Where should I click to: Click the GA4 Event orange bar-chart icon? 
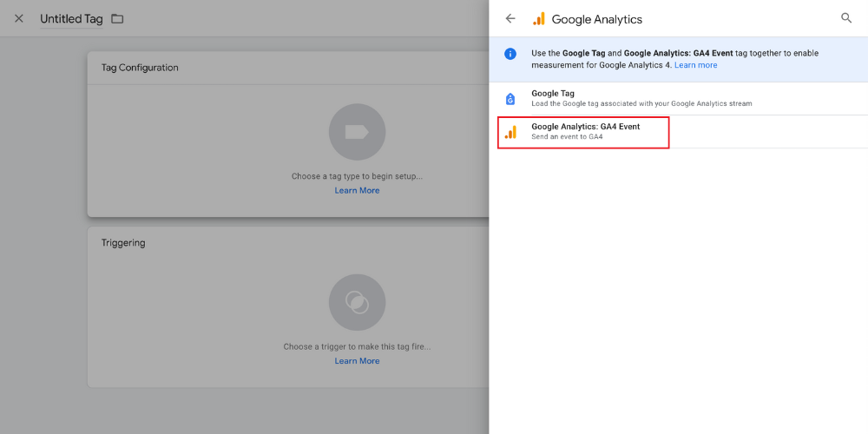tap(510, 132)
